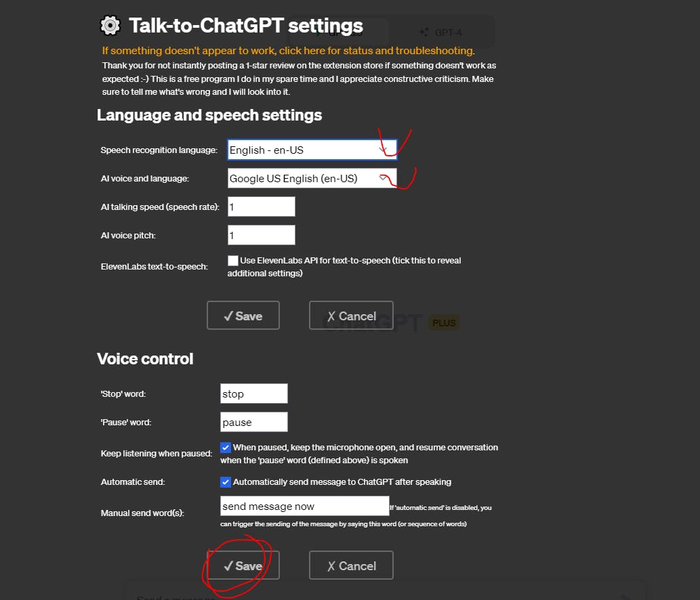Uncheck Keep listening when paused
This screenshot has width=700, height=600.
point(226,448)
